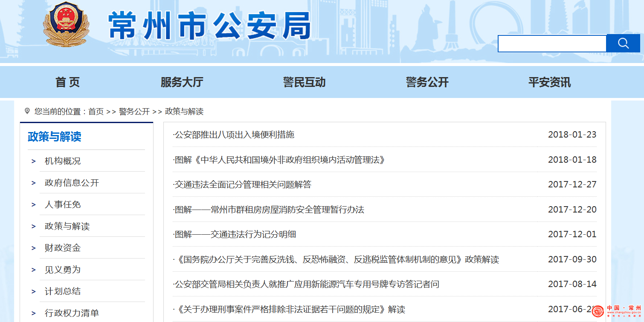Image resolution: width=644 pixels, height=322 pixels.
Task: Expand 政府信息公开 sidebar item
Action: click(x=72, y=183)
